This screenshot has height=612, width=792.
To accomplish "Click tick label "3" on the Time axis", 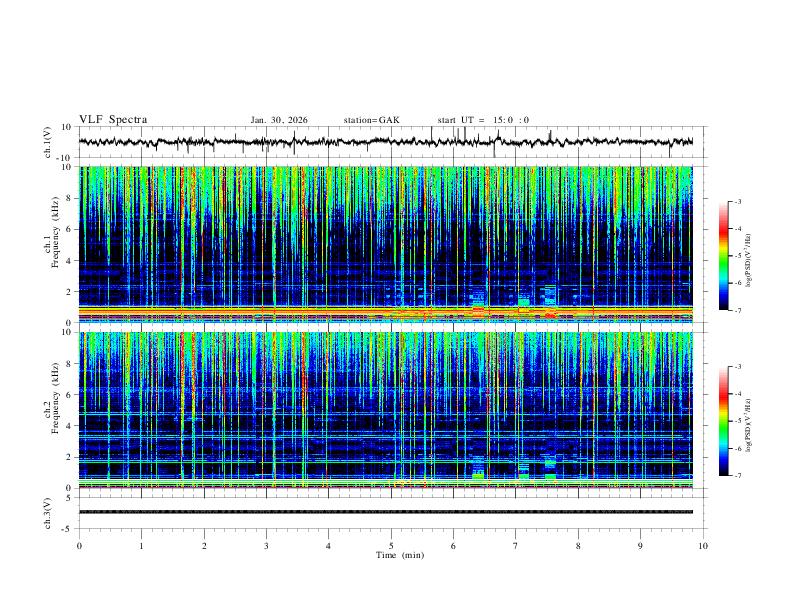I will 266,546.
